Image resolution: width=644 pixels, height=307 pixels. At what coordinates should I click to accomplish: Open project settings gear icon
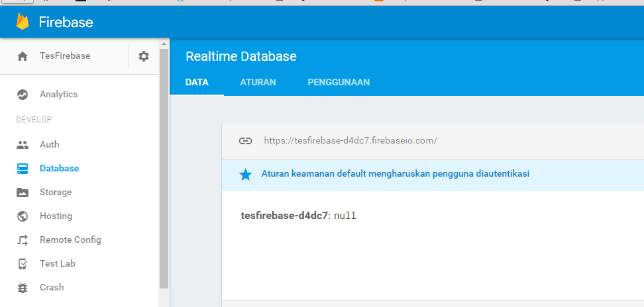pos(144,56)
